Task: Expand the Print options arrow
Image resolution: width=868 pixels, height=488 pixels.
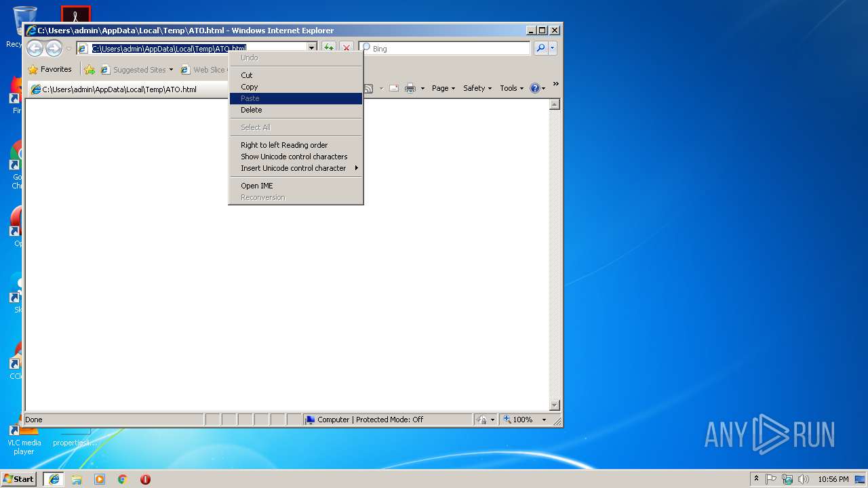Action: click(x=422, y=88)
